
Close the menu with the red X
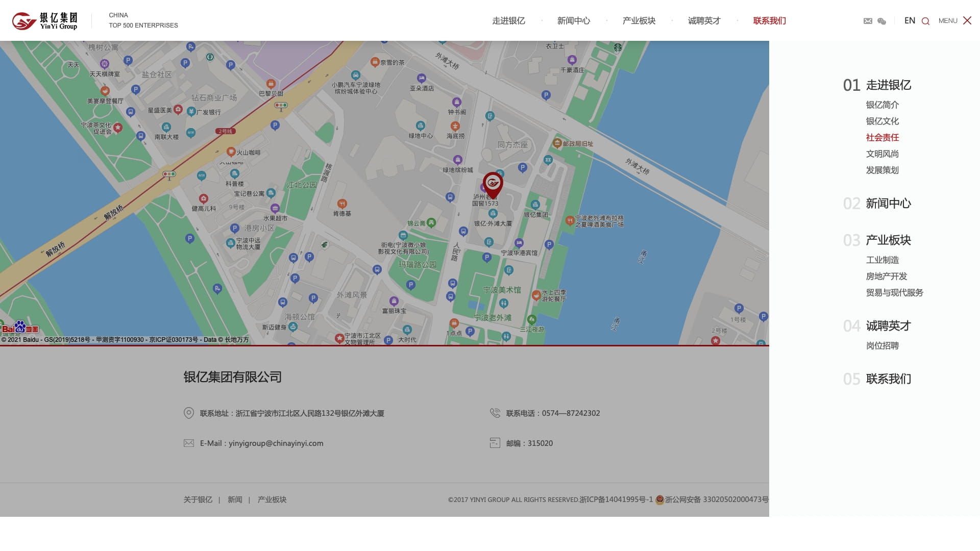(967, 20)
